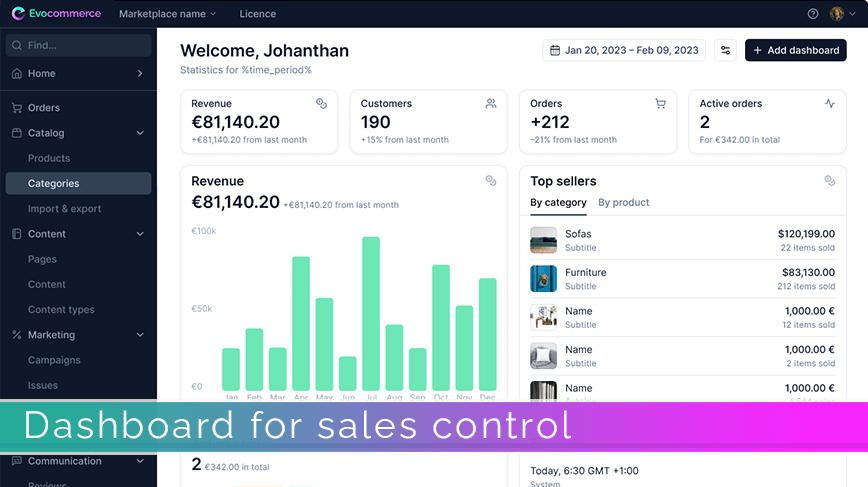The width and height of the screenshot is (868, 487).
Task: Click the Revenue chart panel coins icon
Action: [x=491, y=180]
